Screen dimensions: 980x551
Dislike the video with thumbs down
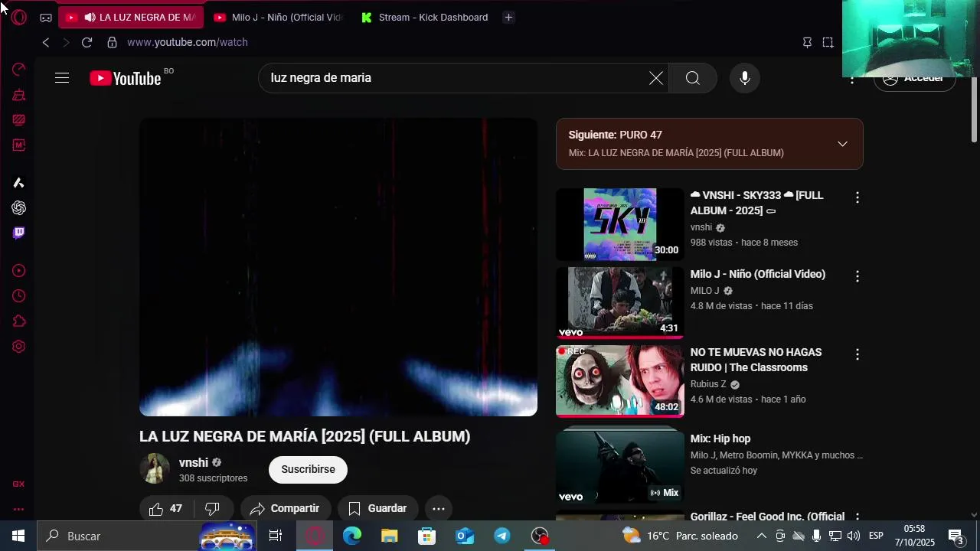click(213, 509)
